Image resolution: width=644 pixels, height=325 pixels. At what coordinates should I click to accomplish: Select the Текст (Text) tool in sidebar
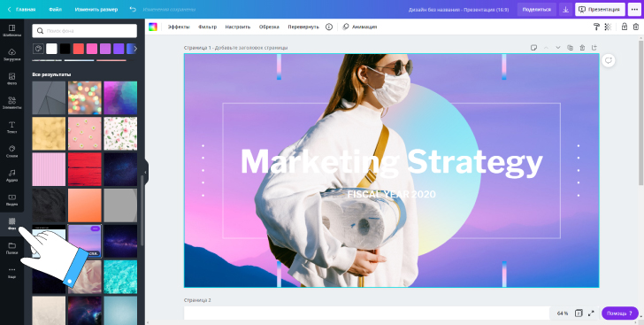tap(11, 128)
